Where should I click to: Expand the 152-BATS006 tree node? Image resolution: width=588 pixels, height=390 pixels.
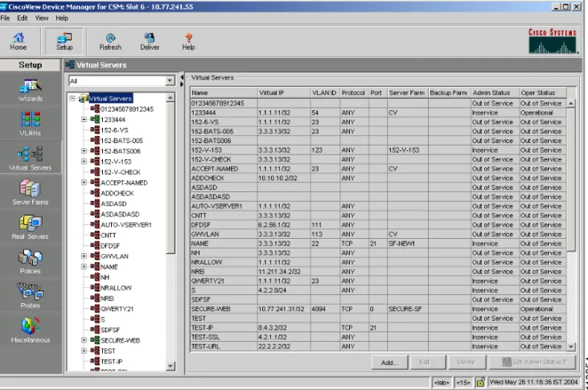point(84,150)
